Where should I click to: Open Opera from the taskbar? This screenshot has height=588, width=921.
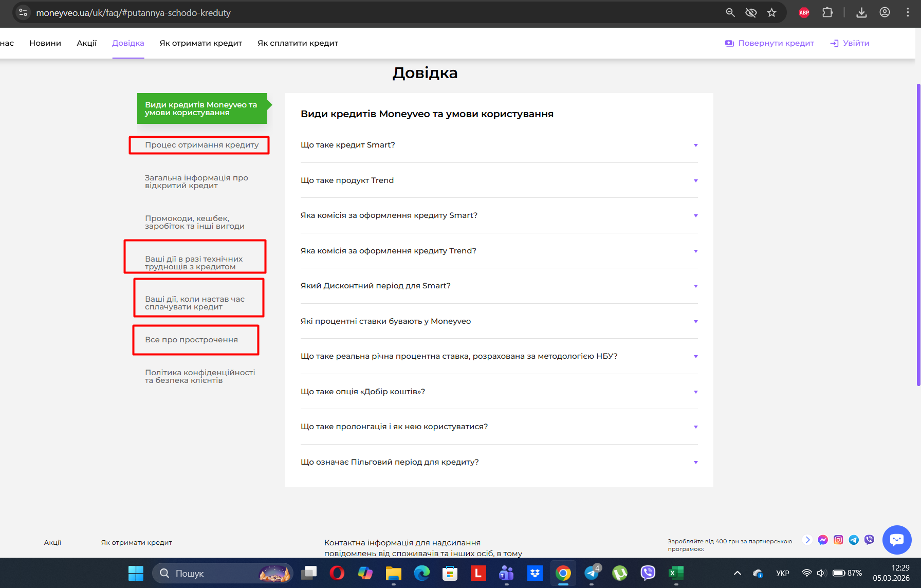coord(337,573)
